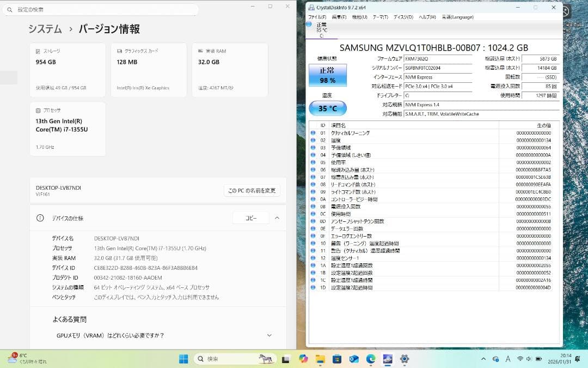Open Microsoft Edge from the taskbar

371,359
